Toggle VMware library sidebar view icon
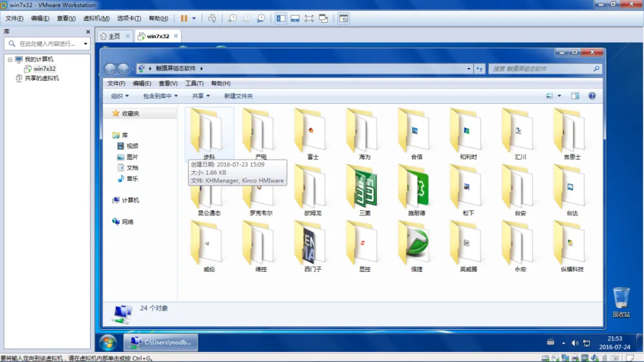Image resolution: width=644 pixels, height=362 pixels. pos(281,18)
